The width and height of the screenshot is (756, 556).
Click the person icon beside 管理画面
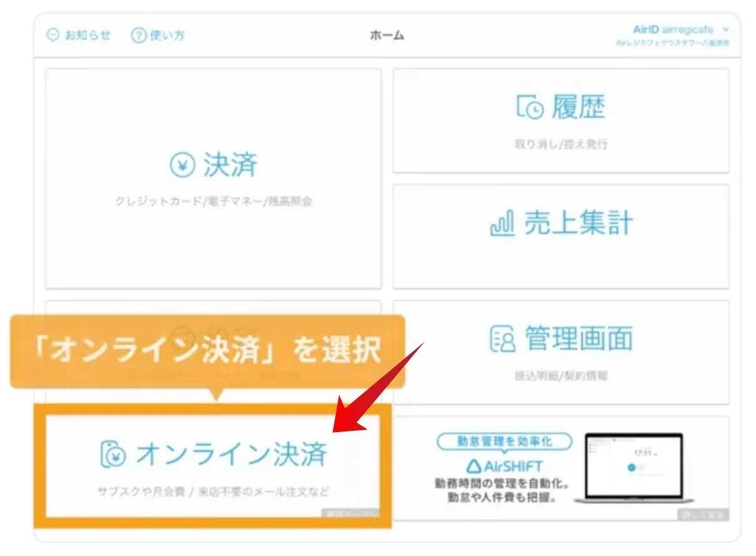coord(503,339)
